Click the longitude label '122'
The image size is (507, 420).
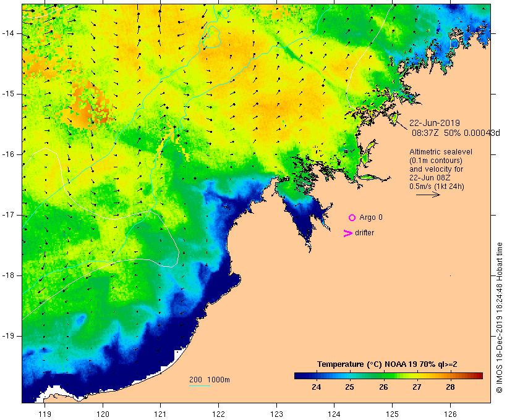[219, 414]
